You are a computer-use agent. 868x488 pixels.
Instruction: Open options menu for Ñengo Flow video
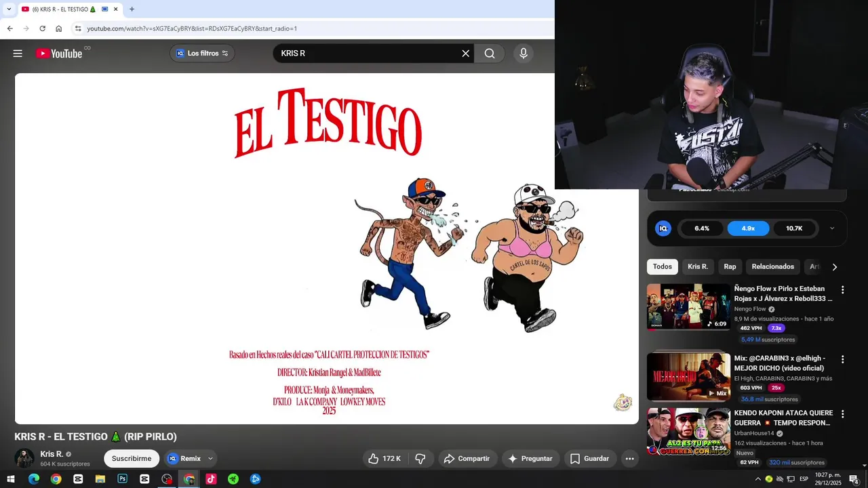(843, 289)
